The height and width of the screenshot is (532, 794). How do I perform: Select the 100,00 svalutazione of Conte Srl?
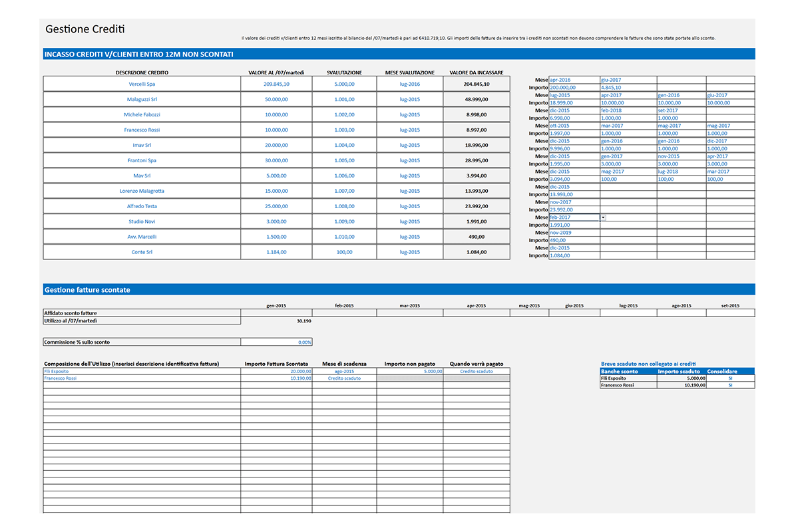click(344, 252)
